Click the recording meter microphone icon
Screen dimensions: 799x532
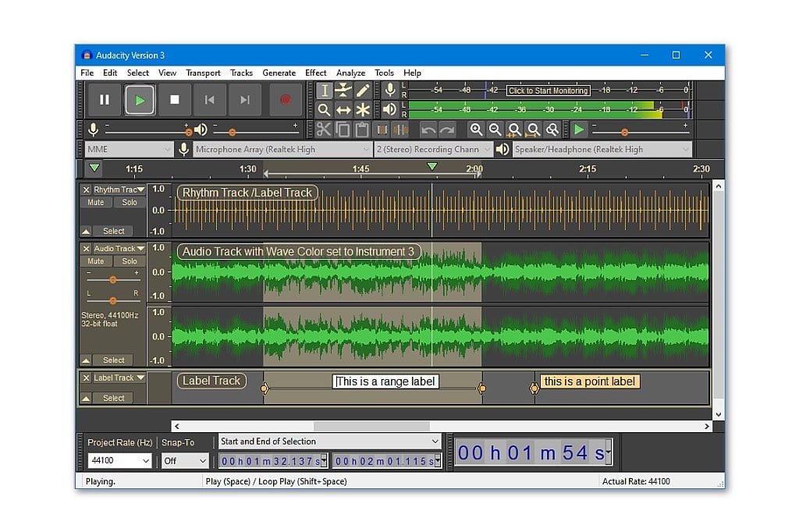click(x=390, y=90)
